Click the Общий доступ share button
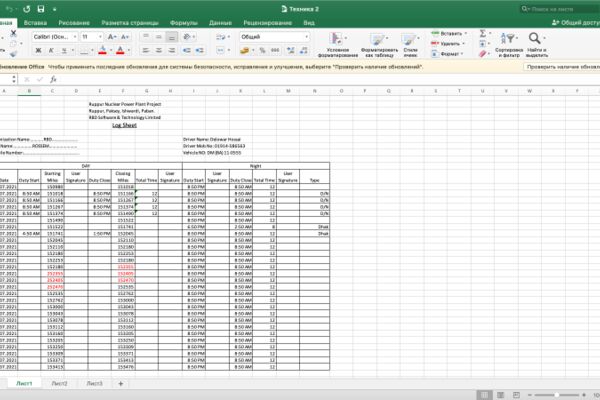Viewport: 600px width, 400px height. pyautogui.click(x=576, y=23)
